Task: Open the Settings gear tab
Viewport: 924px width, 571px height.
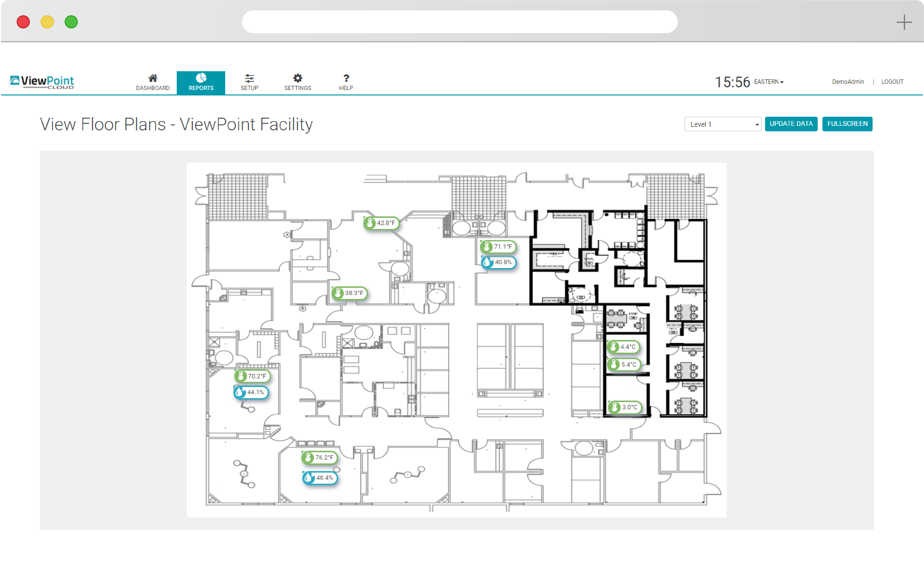Action: [297, 82]
